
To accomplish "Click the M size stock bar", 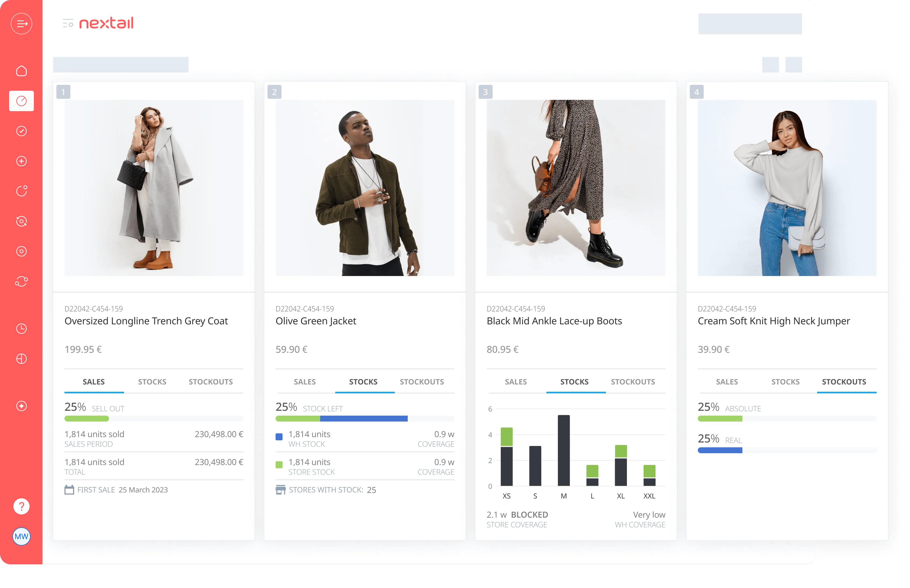I will point(564,451).
